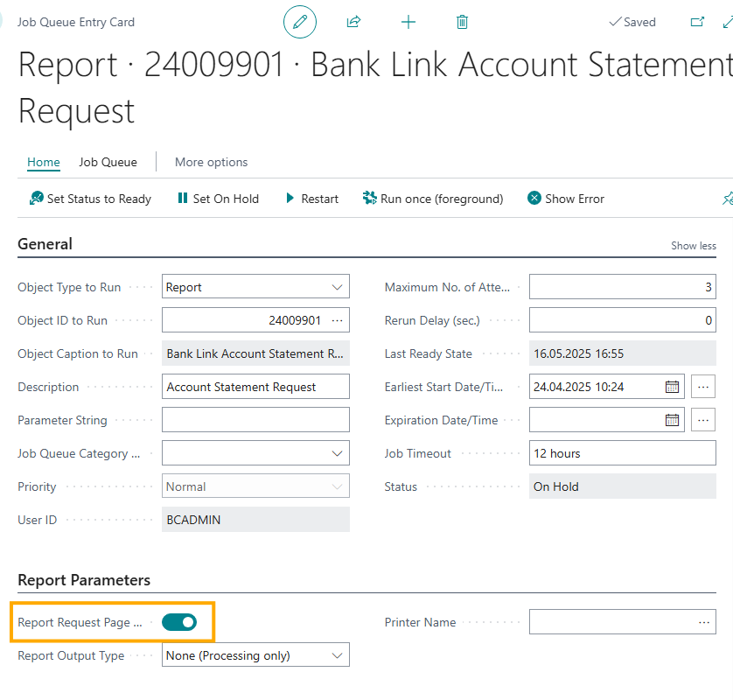Open Expiration Date/Time calendar picker
This screenshot has width=733, height=700.
(x=672, y=420)
